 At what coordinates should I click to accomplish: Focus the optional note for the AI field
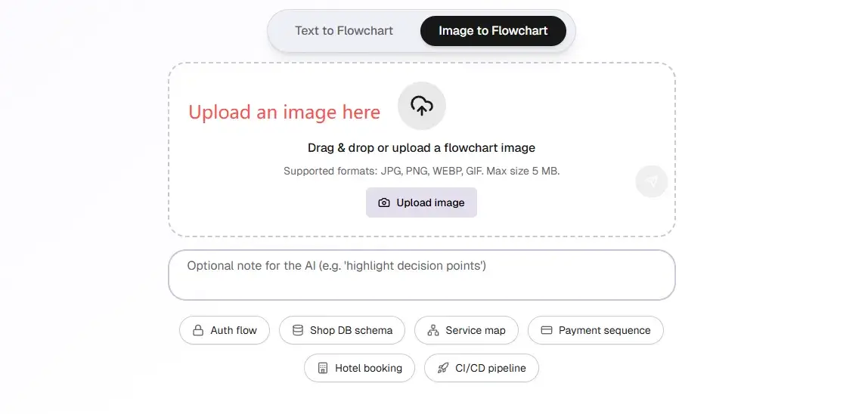click(421, 275)
